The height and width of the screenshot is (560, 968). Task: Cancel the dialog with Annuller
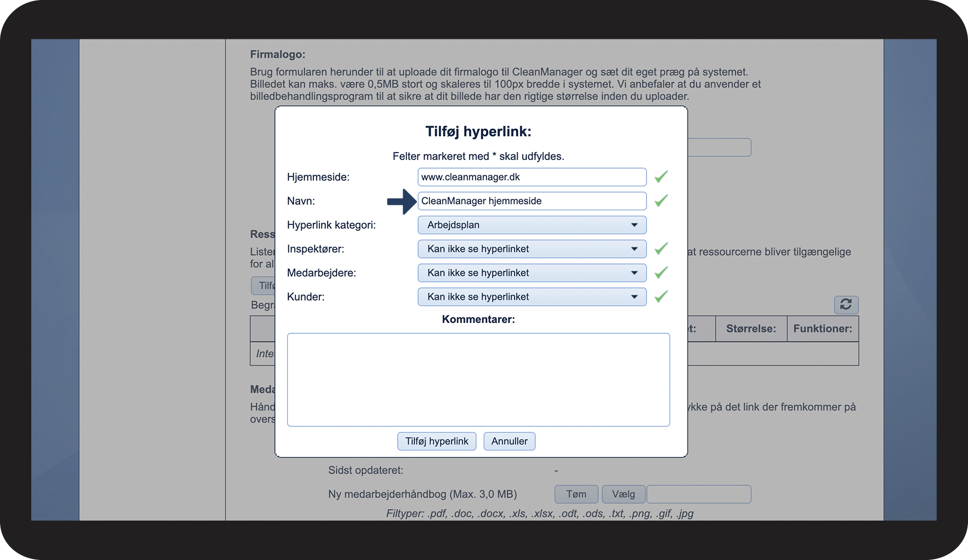(509, 441)
